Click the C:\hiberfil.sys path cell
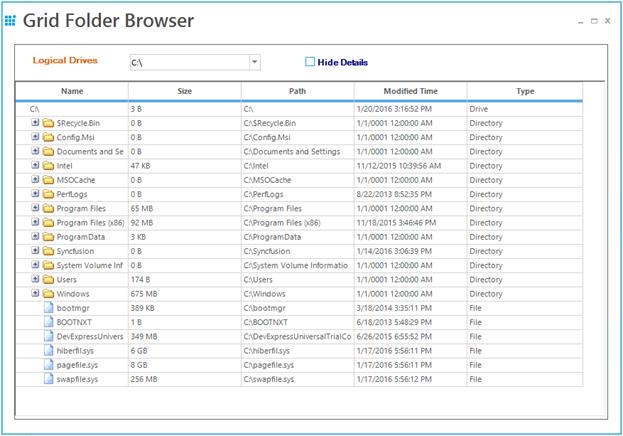Viewport: 623px width, 436px height. [x=298, y=351]
